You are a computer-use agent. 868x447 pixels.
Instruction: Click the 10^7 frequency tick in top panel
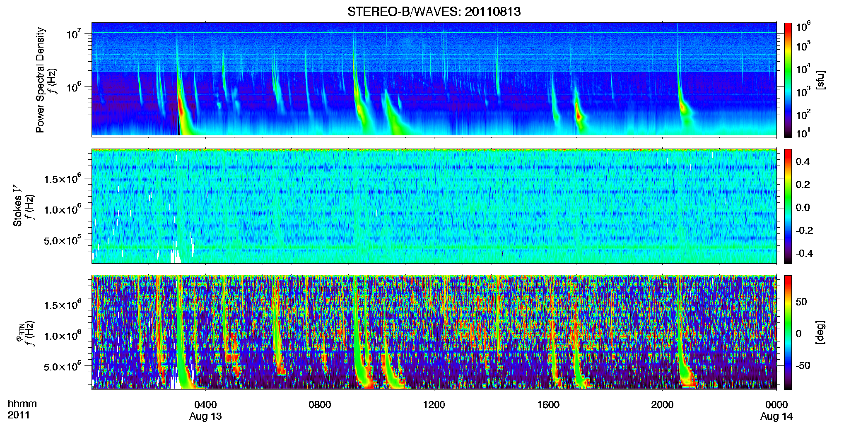(74, 34)
